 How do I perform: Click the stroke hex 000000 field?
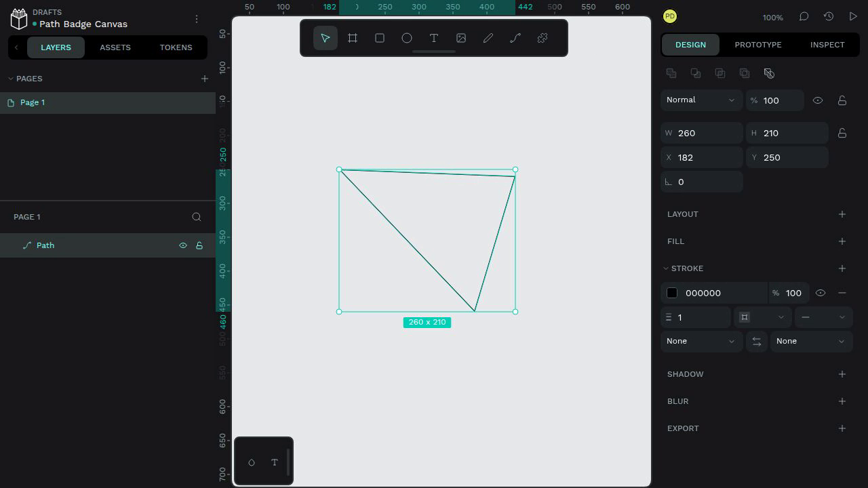pyautogui.click(x=724, y=293)
